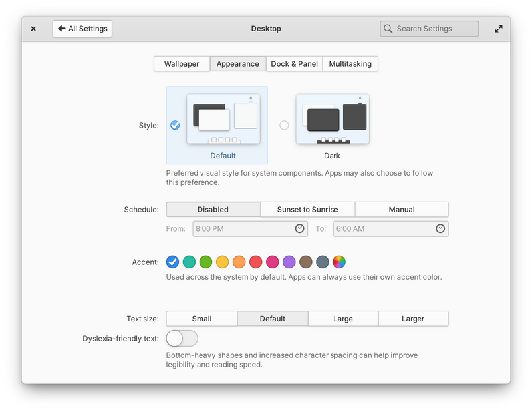The width and height of the screenshot is (532, 410).
Task: Pick the teal mint accent color
Action: [189, 262]
